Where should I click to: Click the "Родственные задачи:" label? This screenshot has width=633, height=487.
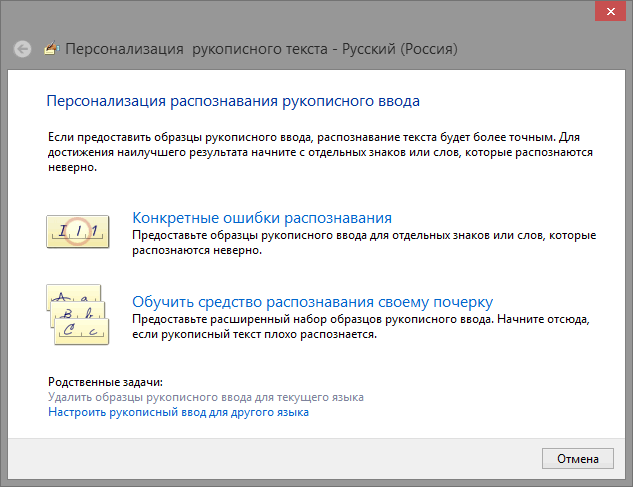pos(104,382)
